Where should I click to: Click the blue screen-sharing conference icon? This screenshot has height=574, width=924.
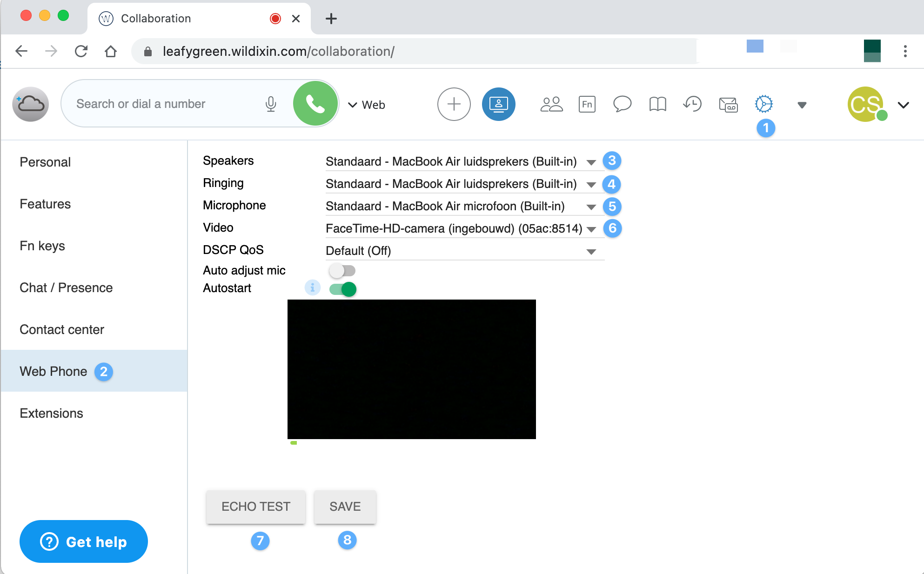tap(498, 104)
